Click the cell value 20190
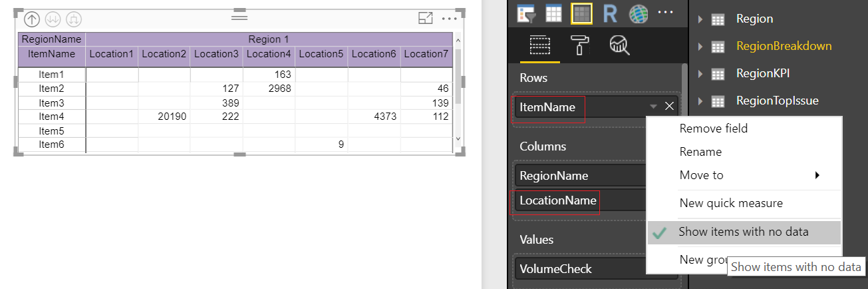Viewport: 868px width, 289px height. coord(172,117)
